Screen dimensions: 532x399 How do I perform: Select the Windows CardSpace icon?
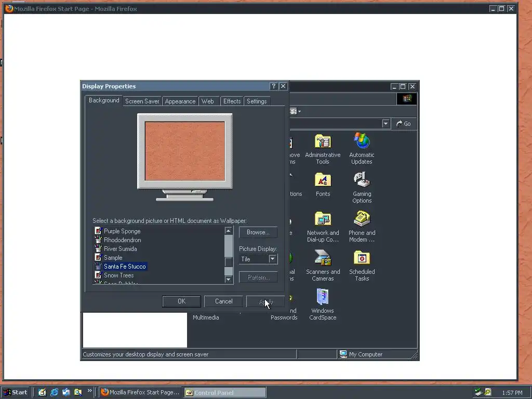(x=323, y=297)
